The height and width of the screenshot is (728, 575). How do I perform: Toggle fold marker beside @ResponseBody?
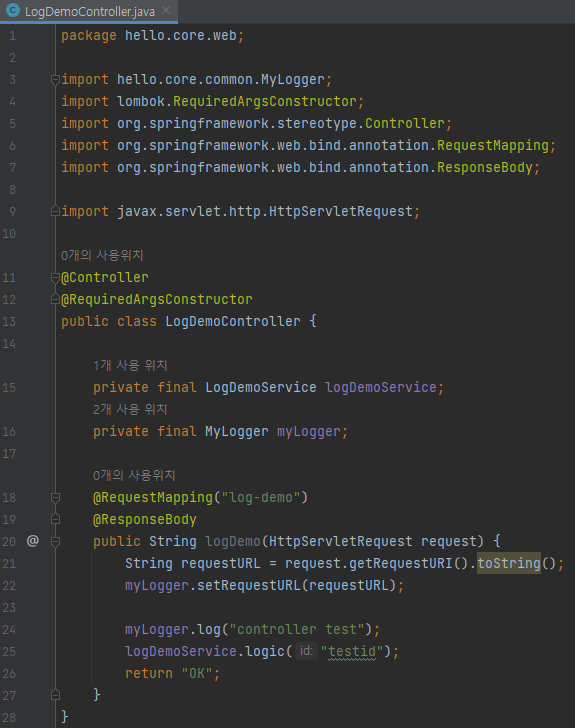click(55, 520)
